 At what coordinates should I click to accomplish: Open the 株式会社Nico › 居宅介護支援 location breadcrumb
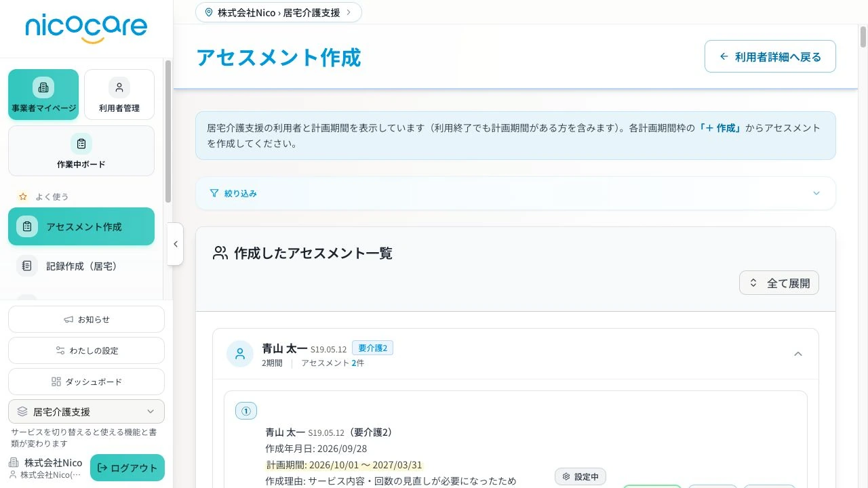(278, 12)
